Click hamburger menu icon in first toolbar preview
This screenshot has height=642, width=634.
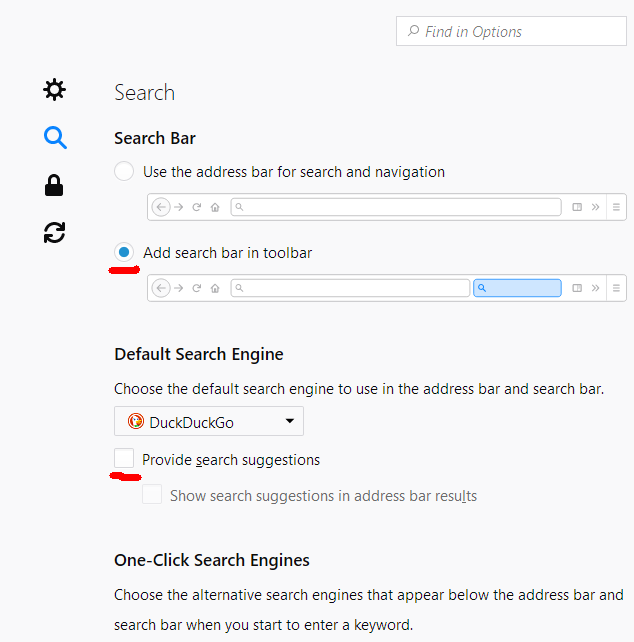[616, 207]
